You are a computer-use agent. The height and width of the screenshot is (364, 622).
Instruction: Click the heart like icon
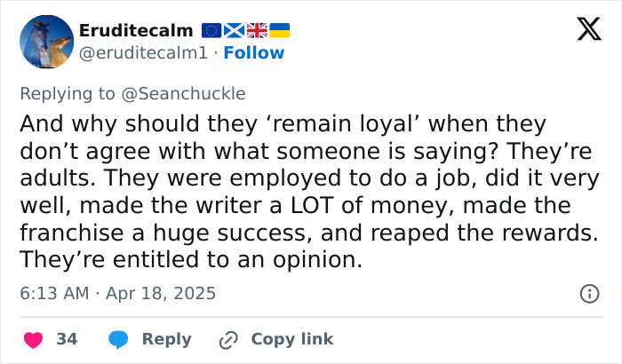pos(34,339)
